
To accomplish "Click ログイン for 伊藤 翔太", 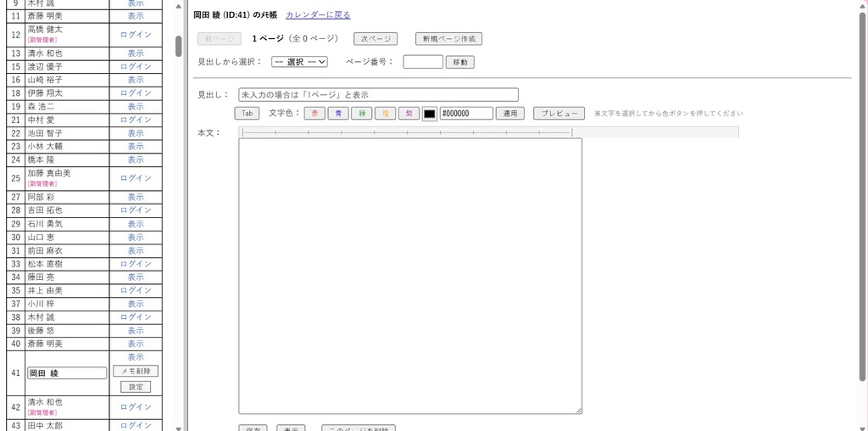I will pyautogui.click(x=136, y=93).
